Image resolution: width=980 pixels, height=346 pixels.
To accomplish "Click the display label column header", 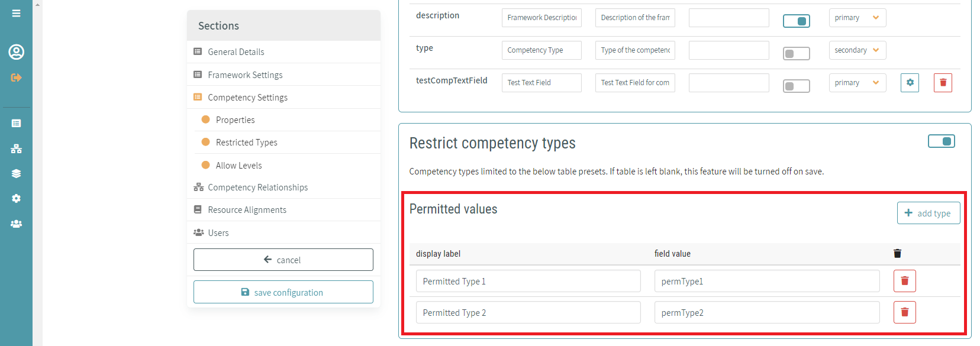I will click(438, 254).
